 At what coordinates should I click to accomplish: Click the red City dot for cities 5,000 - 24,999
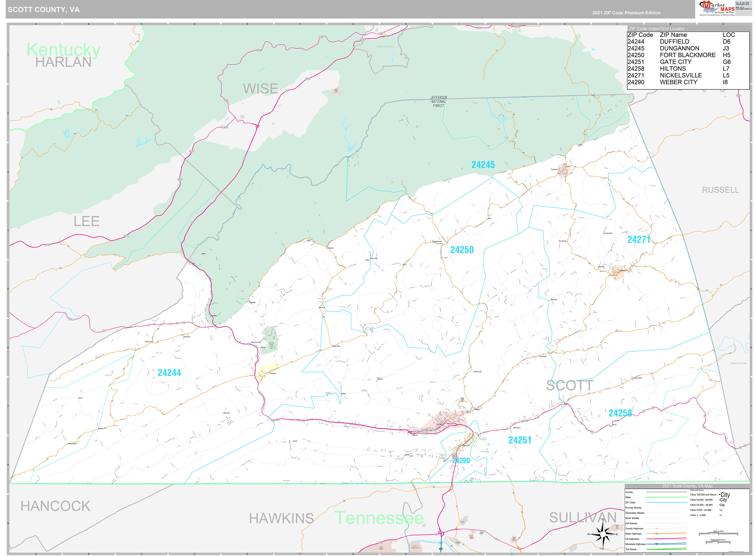pos(719,510)
